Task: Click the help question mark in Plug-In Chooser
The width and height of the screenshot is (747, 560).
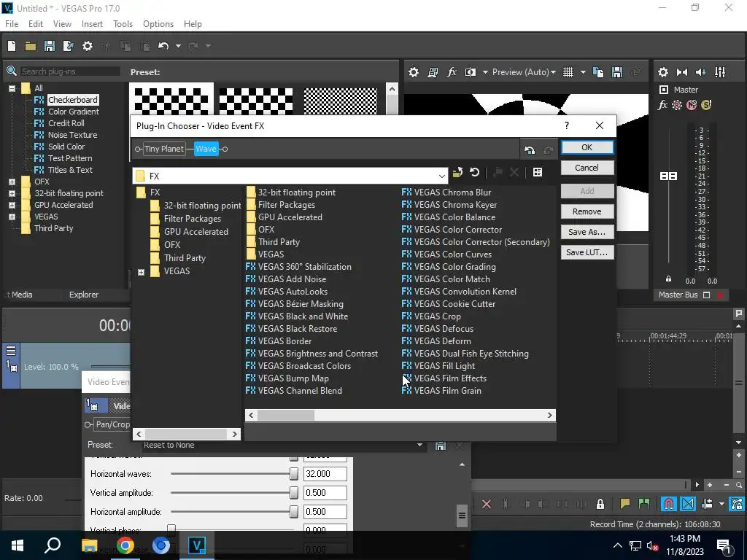Action: 566,125
